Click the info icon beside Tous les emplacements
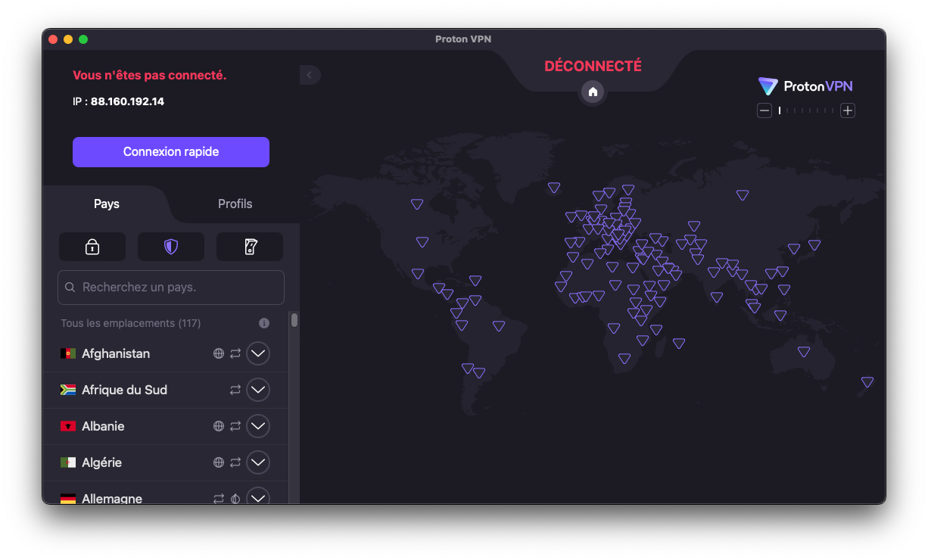This screenshot has height=560, width=928. point(264,323)
